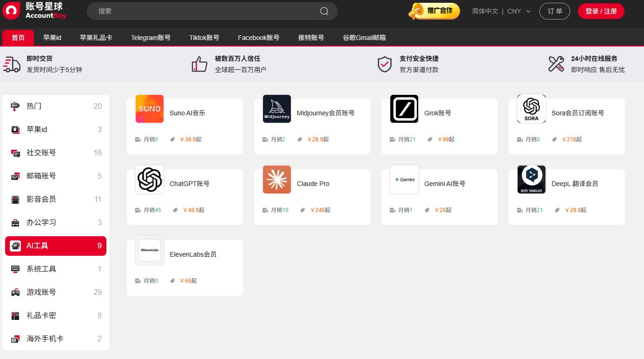Select the 首页 tab
The width and height of the screenshot is (644, 359).
[x=18, y=38]
